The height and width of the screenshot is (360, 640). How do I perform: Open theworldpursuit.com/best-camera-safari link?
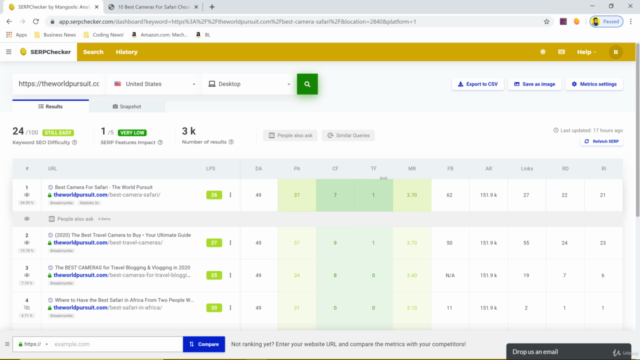tap(107, 195)
